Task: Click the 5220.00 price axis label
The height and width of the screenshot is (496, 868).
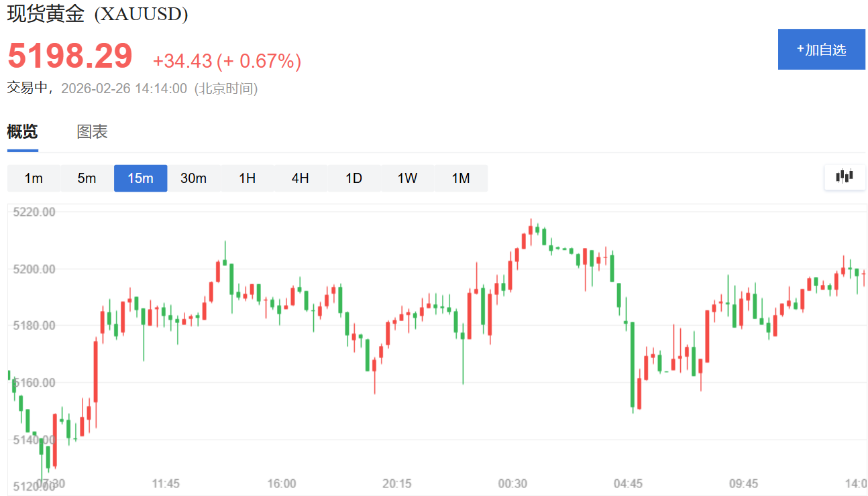Action: (x=34, y=212)
